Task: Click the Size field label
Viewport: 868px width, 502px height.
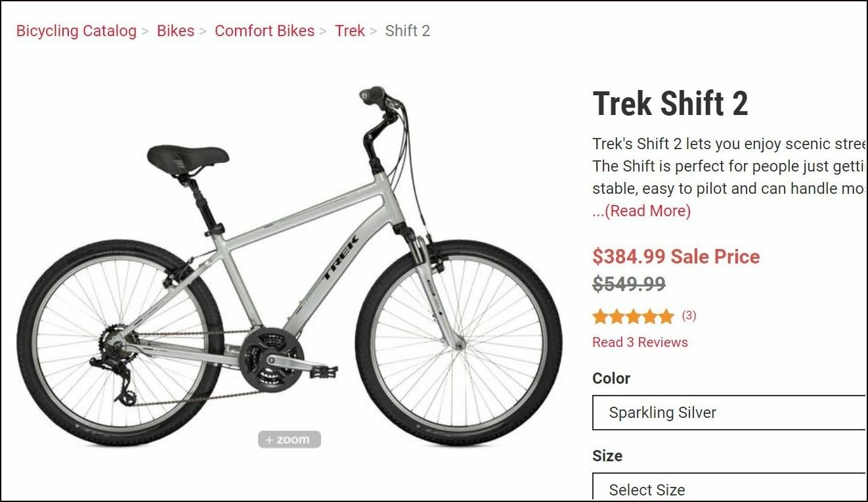Action: pos(607,456)
